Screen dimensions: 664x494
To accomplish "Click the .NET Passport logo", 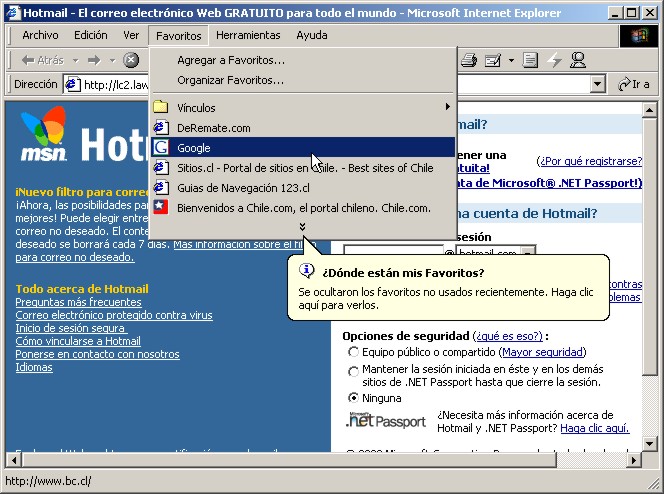I will [385, 421].
